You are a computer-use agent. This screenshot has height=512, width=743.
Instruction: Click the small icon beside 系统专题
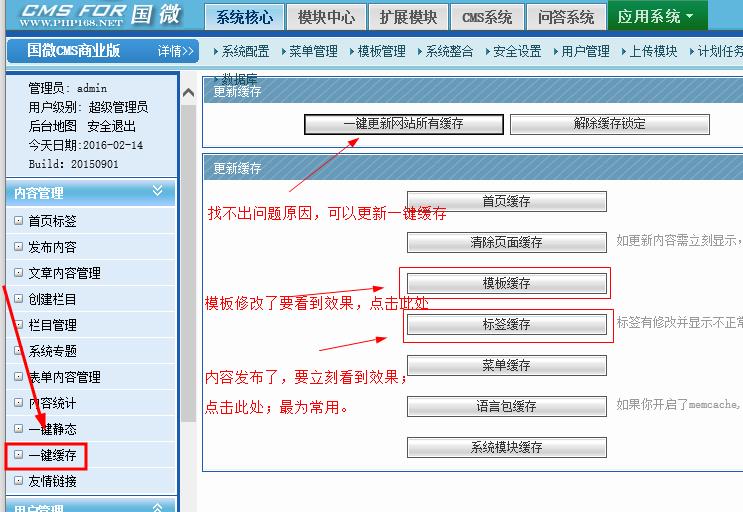click(18, 351)
